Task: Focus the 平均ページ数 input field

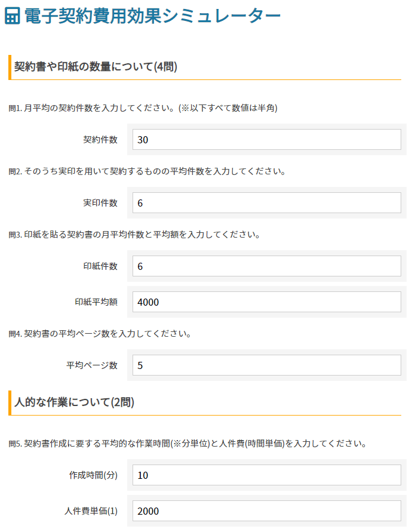Action: (266, 365)
